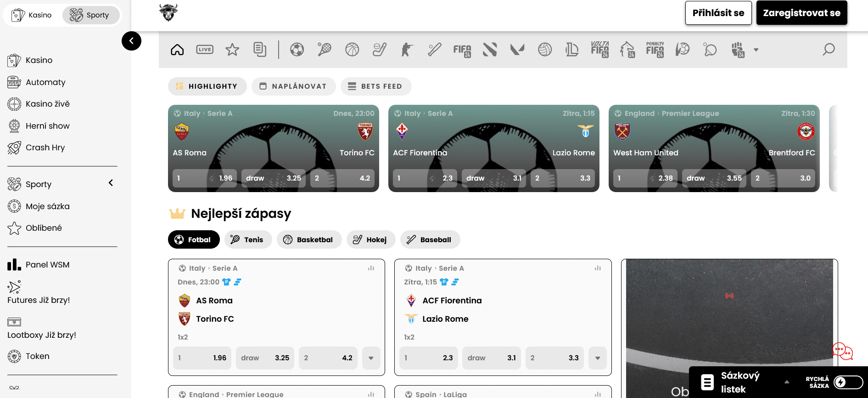Expand more sports dropdown arrow in toolbar
The width and height of the screenshot is (868, 398).
pyautogui.click(x=756, y=50)
